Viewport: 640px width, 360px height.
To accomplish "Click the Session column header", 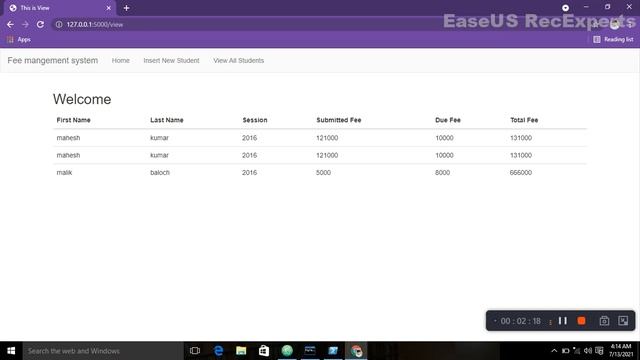I will coord(255,120).
